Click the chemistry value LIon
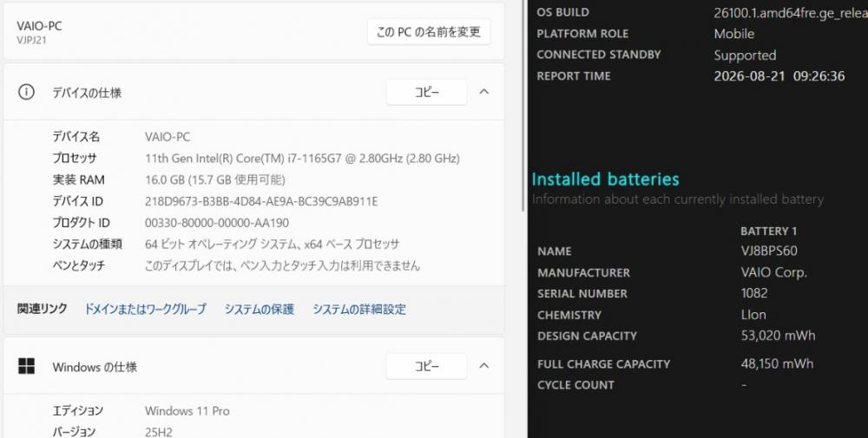868x438 pixels. pyautogui.click(x=753, y=315)
